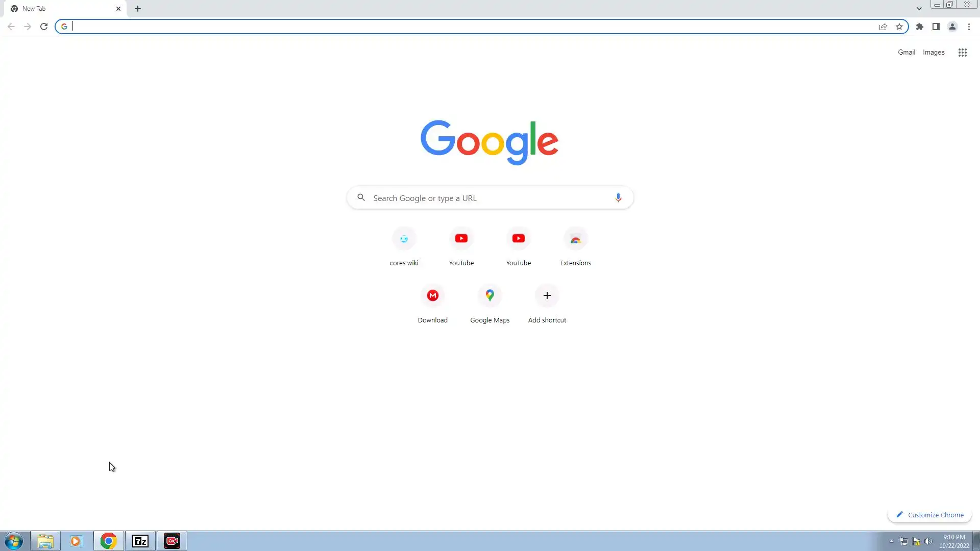Viewport: 980px width, 551px height.
Task: Launch 7-Zip from the taskbar
Action: click(x=140, y=541)
